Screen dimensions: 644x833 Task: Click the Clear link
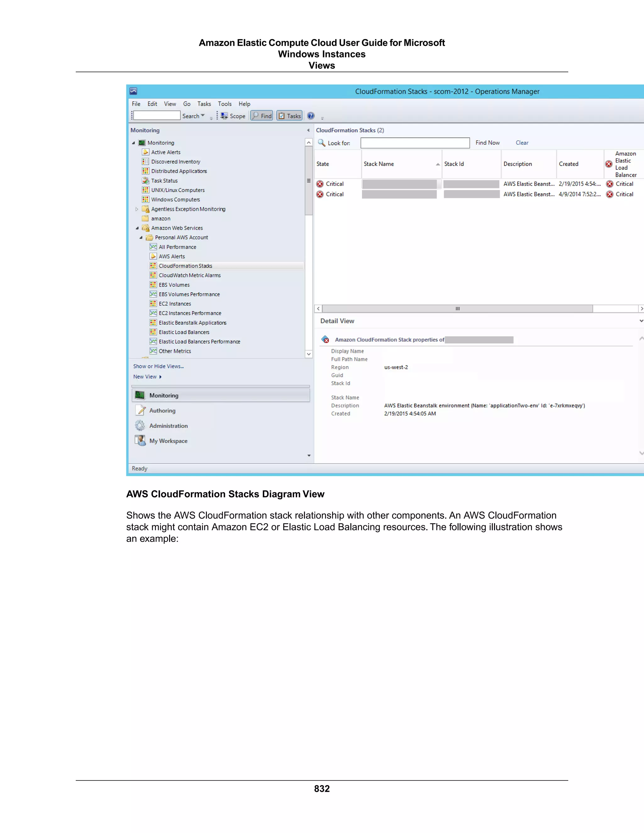[522, 143]
